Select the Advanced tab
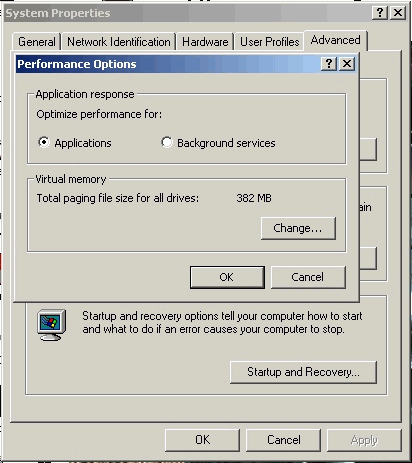This screenshot has width=412, height=463. [x=335, y=40]
